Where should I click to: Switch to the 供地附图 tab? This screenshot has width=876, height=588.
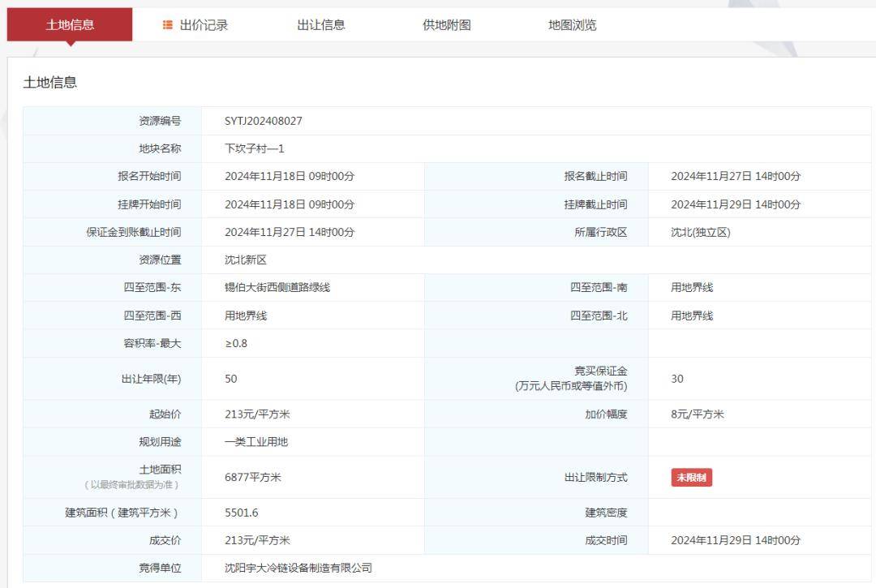(447, 25)
